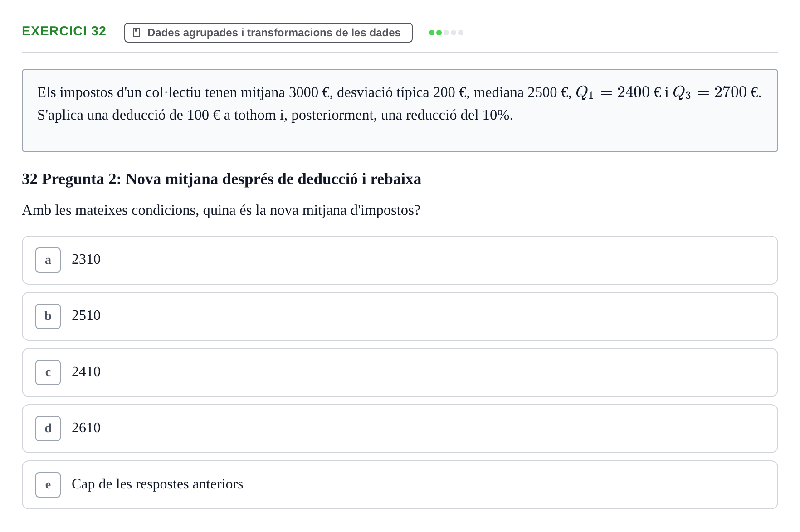Select answer letter box b
The image size is (800, 532).
(x=48, y=316)
